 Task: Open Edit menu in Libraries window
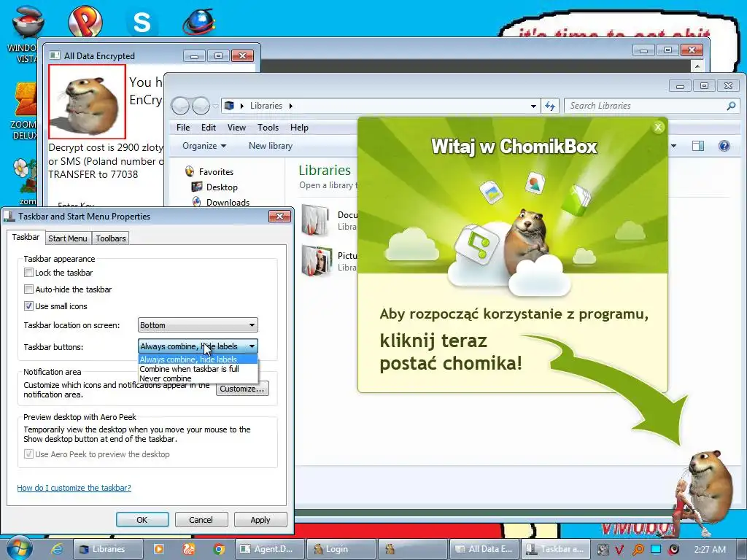point(208,127)
